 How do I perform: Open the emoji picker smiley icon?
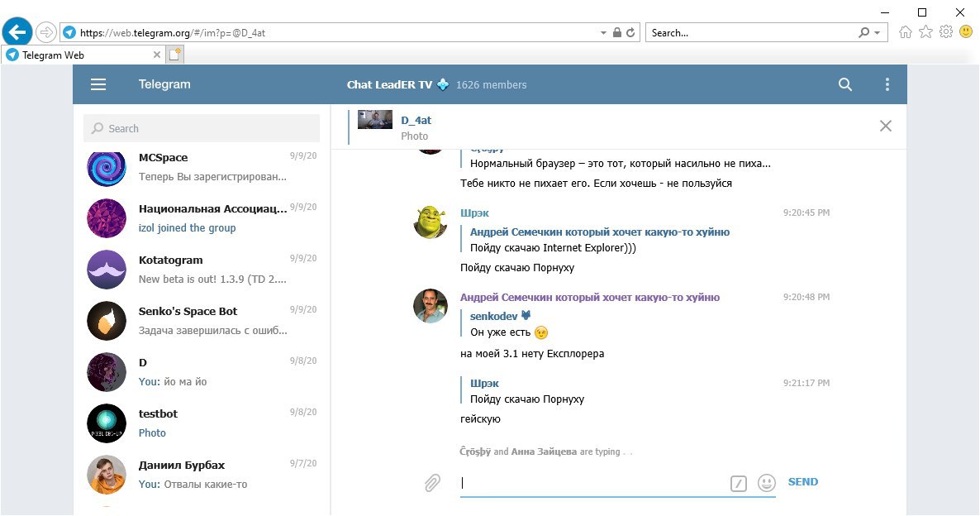coord(766,482)
